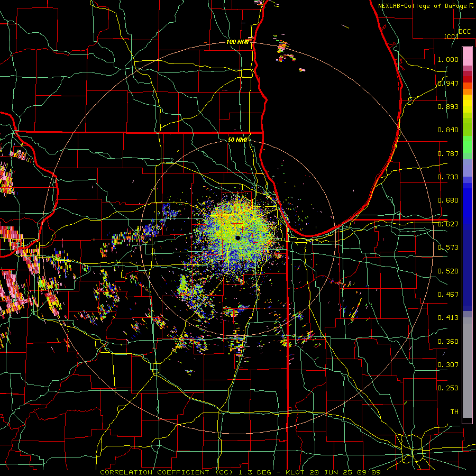Click the KLOT station identifier
Image resolution: width=476 pixels, height=476 pixels.
click(295, 472)
